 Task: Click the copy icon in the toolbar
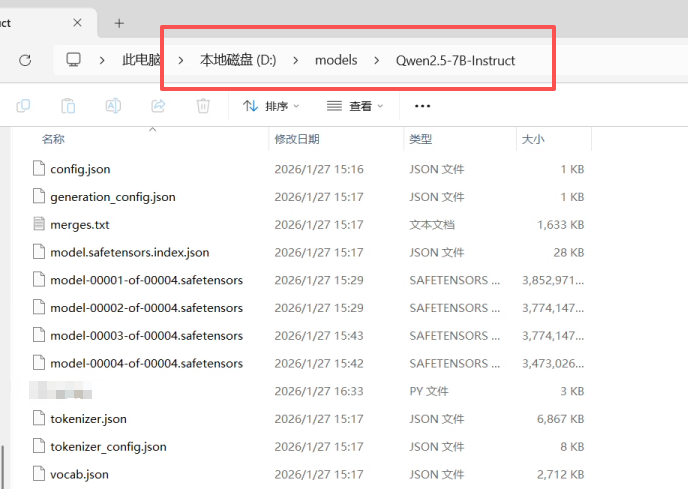[23, 106]
